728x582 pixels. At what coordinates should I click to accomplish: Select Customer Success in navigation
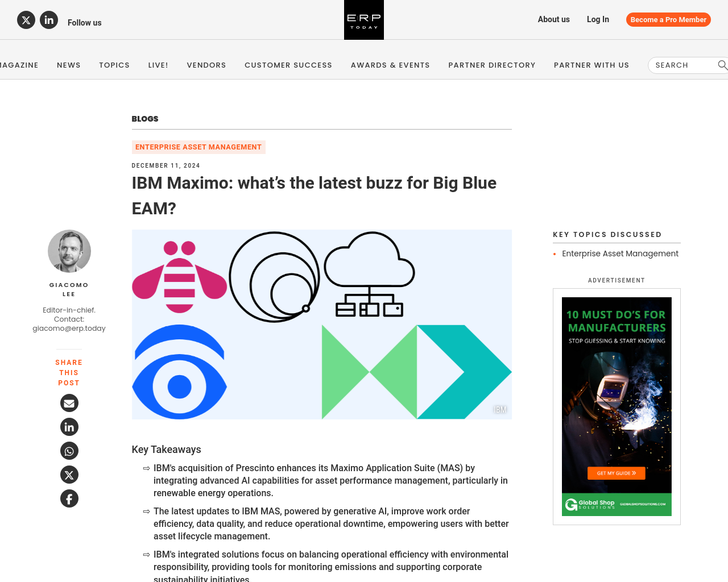288,65
